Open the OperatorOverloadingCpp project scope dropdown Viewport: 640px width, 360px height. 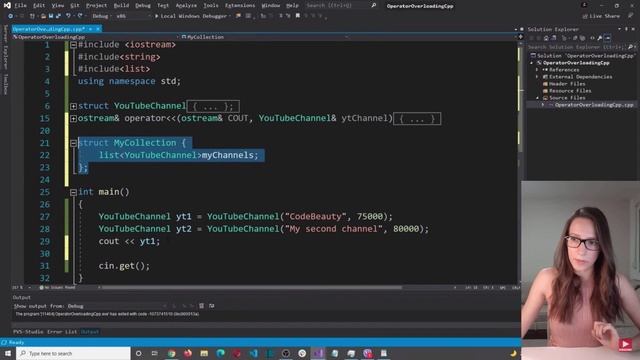click(x=96, y=37)
